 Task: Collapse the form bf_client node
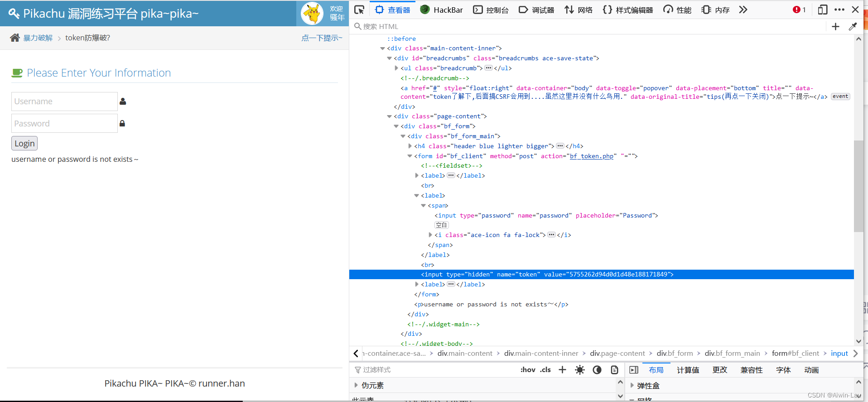click(x=410, y=156)
